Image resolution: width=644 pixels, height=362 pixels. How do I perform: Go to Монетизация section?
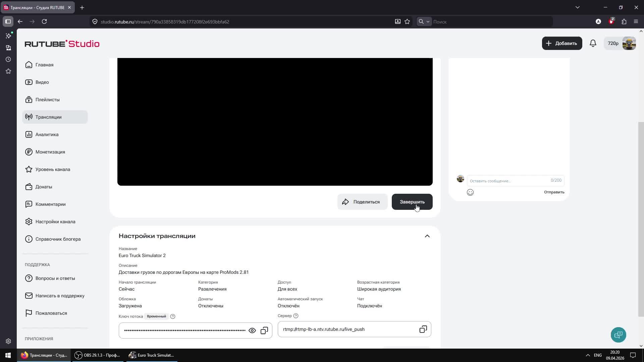point(50,152)
